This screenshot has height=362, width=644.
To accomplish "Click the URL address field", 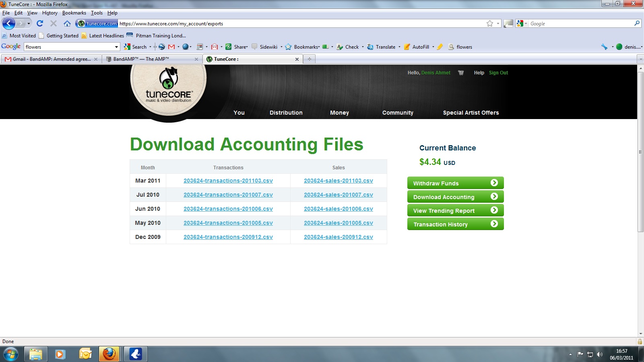I will coord(302,23).
